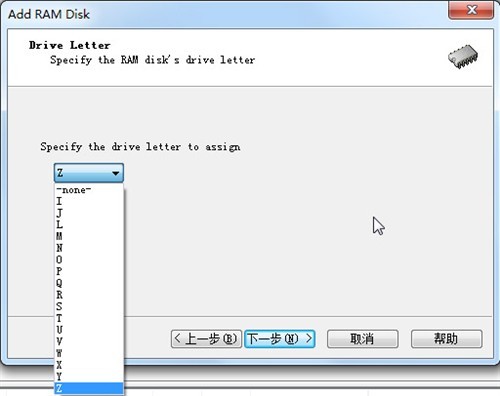
Task: Choose drive letter J from the list
Action: [x=89, y=213]
